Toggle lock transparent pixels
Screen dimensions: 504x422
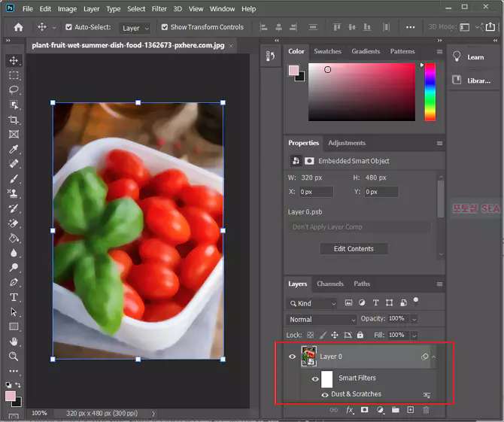[x=310, y=335]
